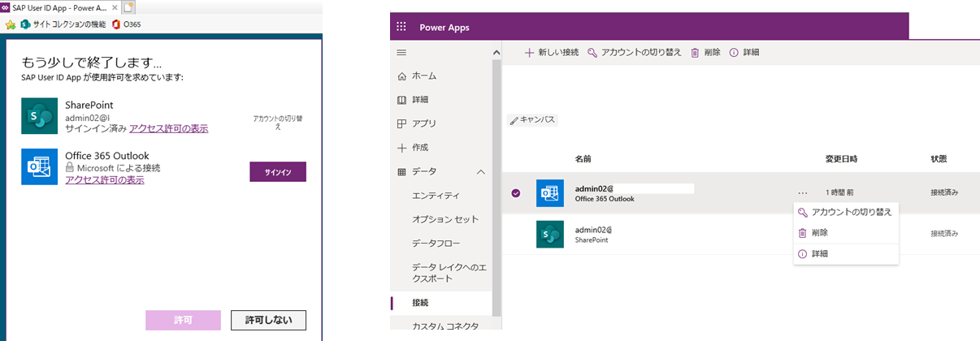Click the Office 365 Outlook logo in dialog
Viewport: 980px width, 341px height.
point(39,166)
